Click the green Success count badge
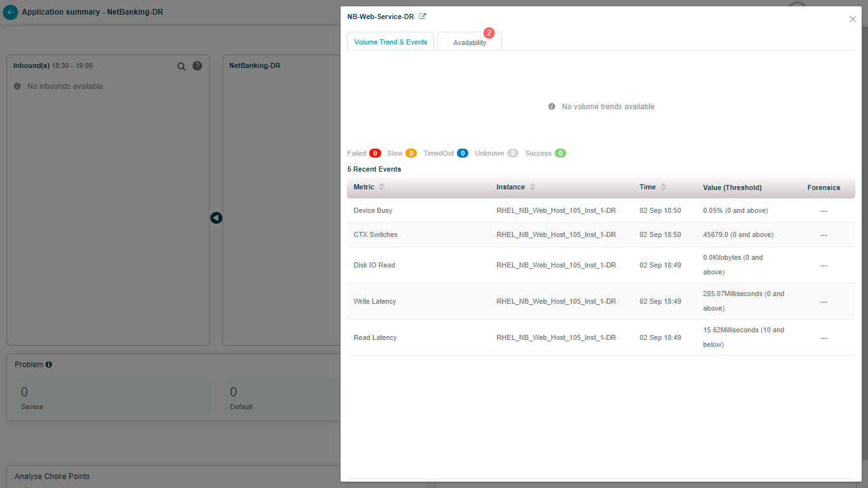The width and height of the screenshot is (868, 488). 560,153
